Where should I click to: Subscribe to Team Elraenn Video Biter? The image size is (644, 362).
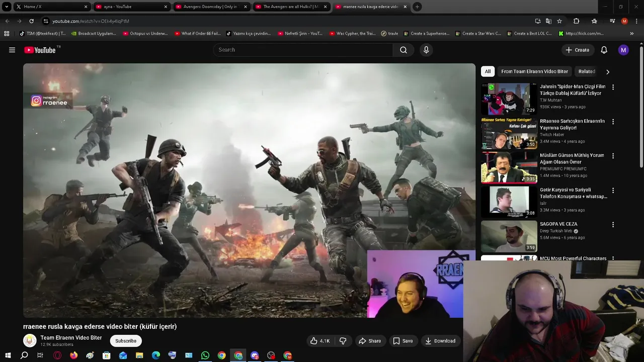point(126,341)
